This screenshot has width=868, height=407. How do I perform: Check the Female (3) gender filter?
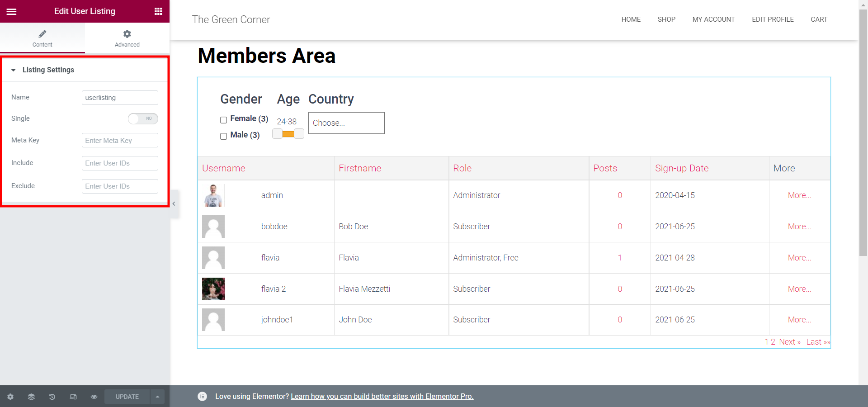223,120
